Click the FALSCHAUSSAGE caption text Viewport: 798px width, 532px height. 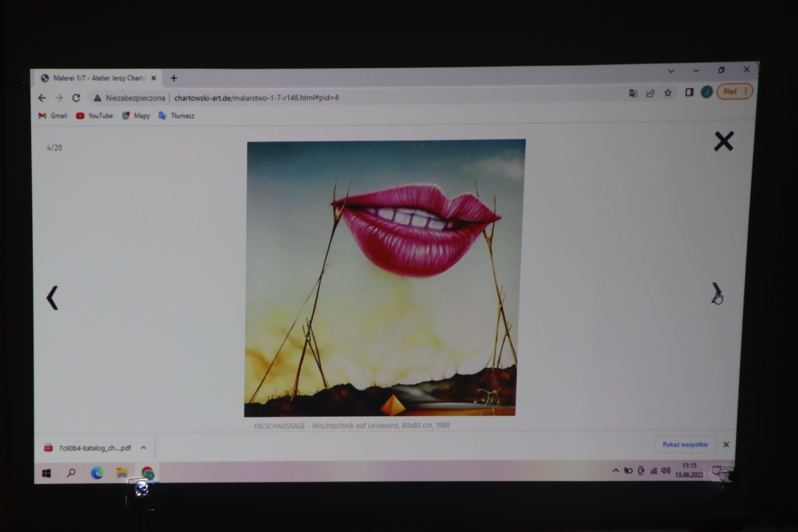coord(352,426)
